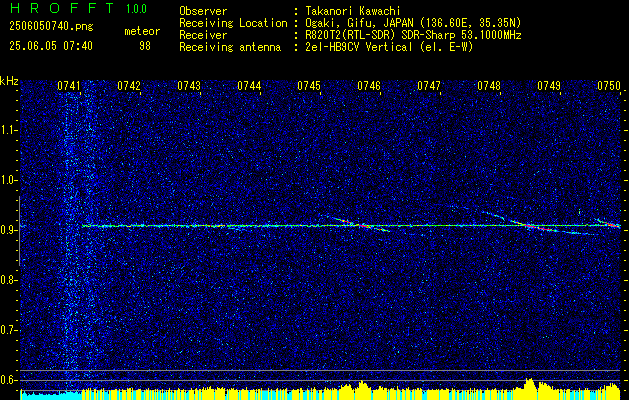Click the Receiver field label
This screenshot has width=629, height=400.
point(203,35)
